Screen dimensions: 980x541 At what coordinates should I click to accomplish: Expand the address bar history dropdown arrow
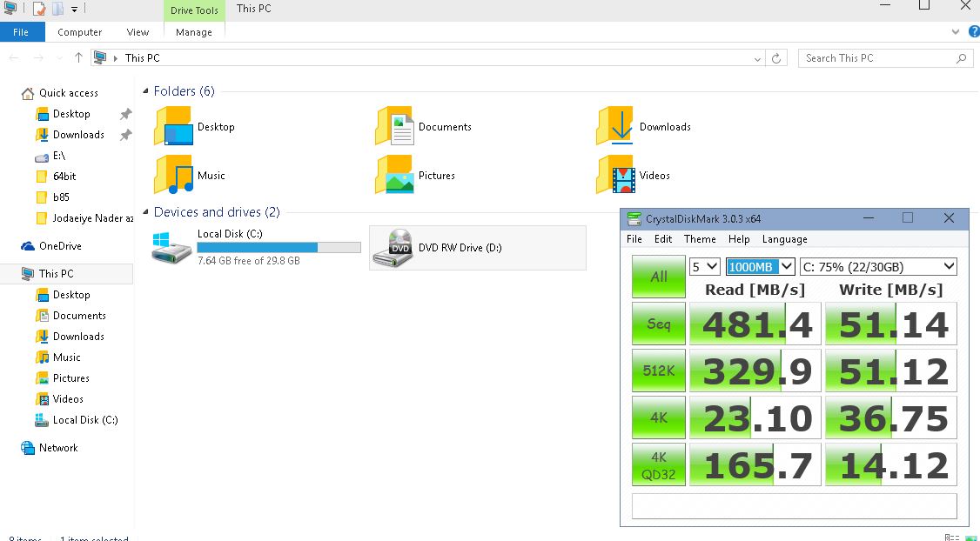(757, 59)
